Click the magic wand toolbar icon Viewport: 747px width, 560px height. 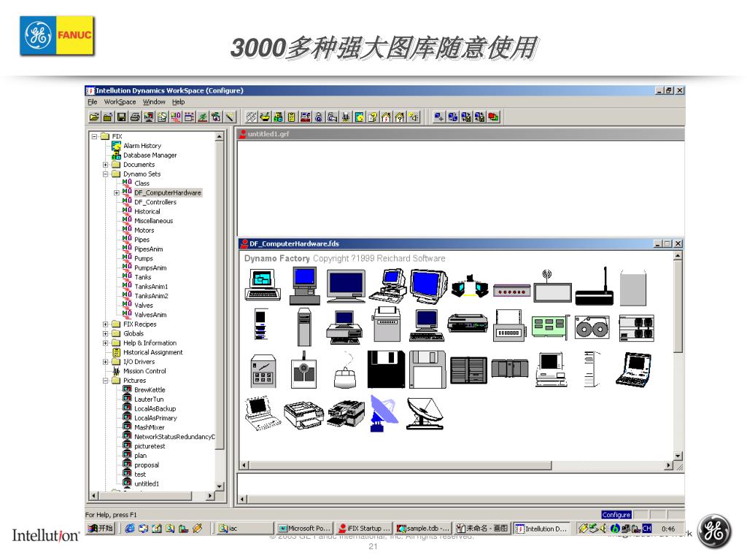229,117
